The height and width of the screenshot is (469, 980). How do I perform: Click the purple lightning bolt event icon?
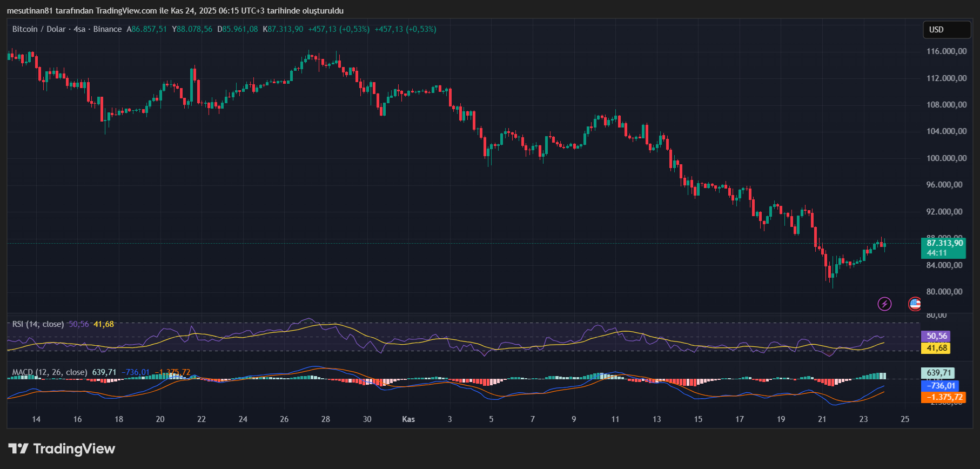(884, 304)
